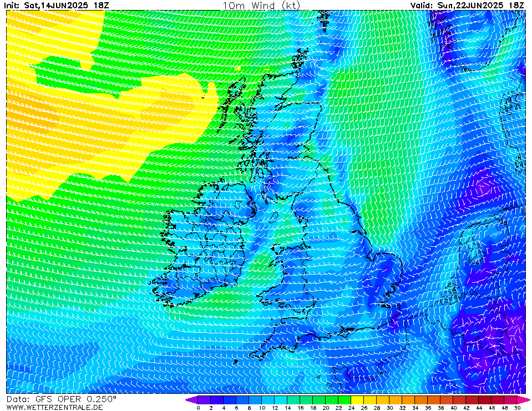Click the legend value '10'
Viewport: 532px width, 411px height.
point(262,408)
